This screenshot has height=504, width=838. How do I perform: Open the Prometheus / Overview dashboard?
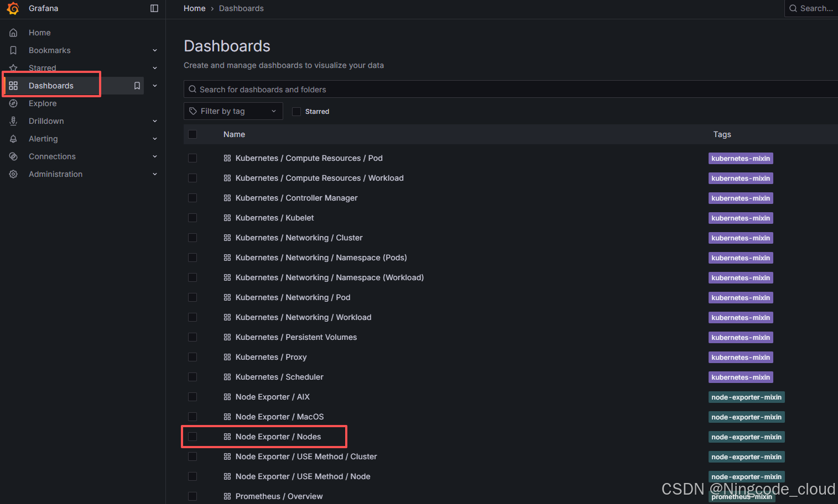click(279, 496)
